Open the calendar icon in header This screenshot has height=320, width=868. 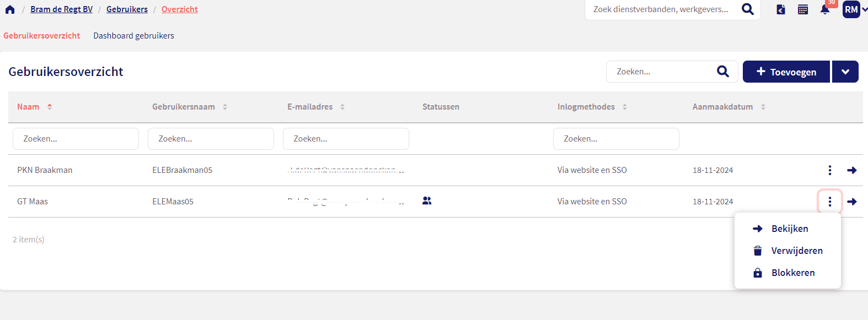(x=803, y=9)
